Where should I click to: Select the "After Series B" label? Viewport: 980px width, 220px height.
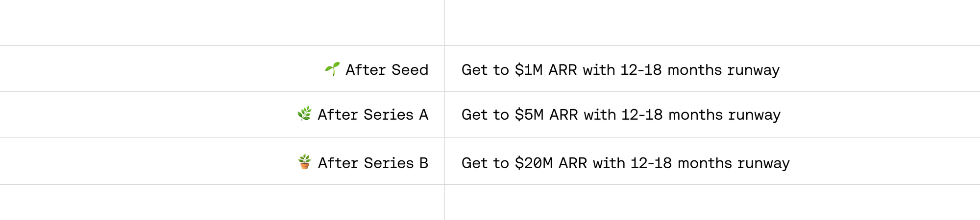tap(373, 163)
